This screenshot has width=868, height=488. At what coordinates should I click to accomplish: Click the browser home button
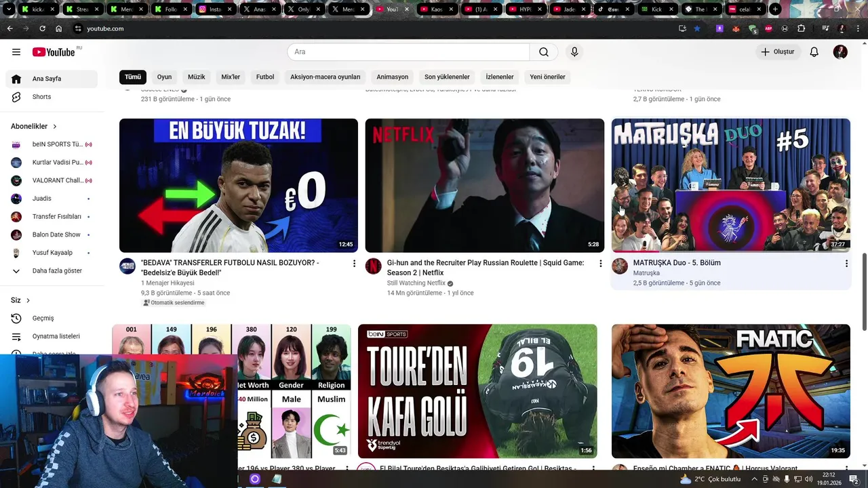[59, 28]
